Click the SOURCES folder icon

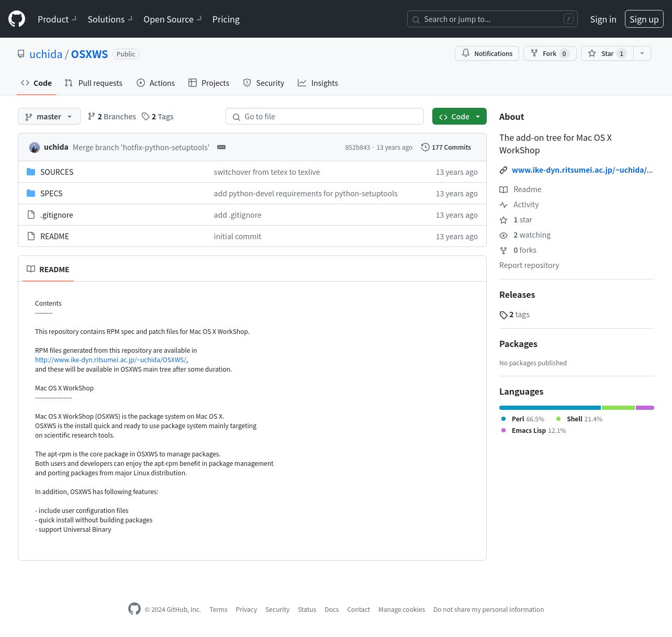31,172
